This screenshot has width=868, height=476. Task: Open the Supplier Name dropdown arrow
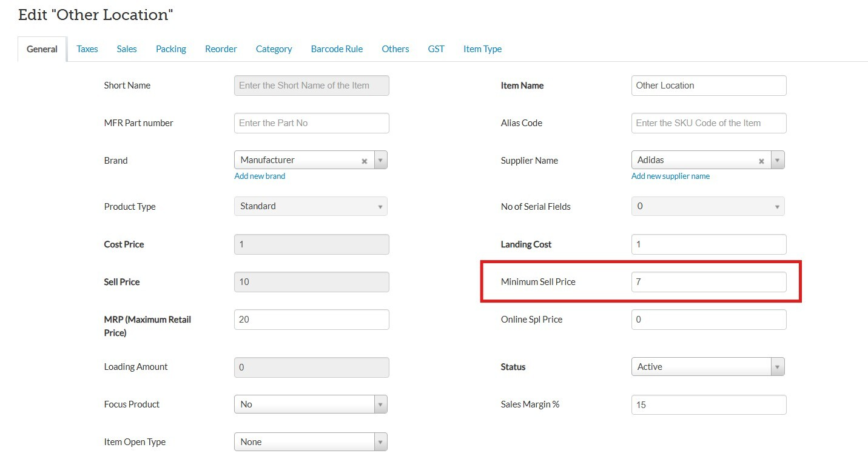pos(778,161)
